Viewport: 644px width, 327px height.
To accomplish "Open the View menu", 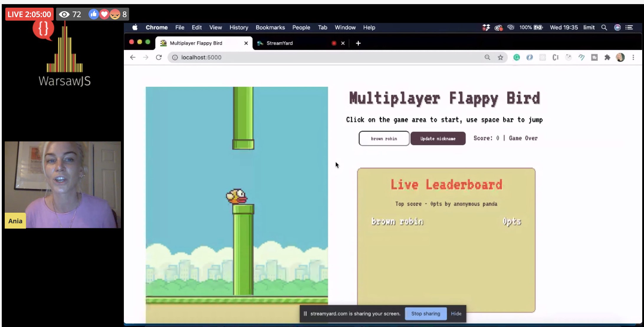I will click(x=216, y=27).
